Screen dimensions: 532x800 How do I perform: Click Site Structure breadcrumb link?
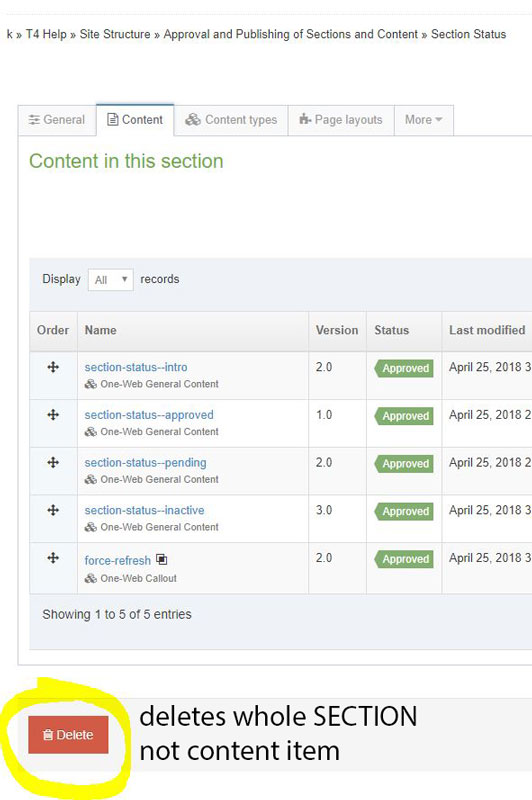coord(115,34)
